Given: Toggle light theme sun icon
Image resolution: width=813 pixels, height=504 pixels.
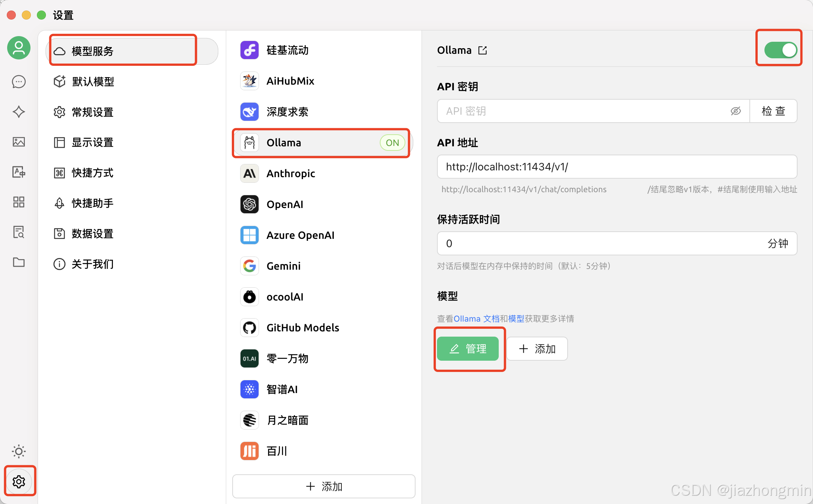Looking at the screenshot, I should tap(18, 451).
